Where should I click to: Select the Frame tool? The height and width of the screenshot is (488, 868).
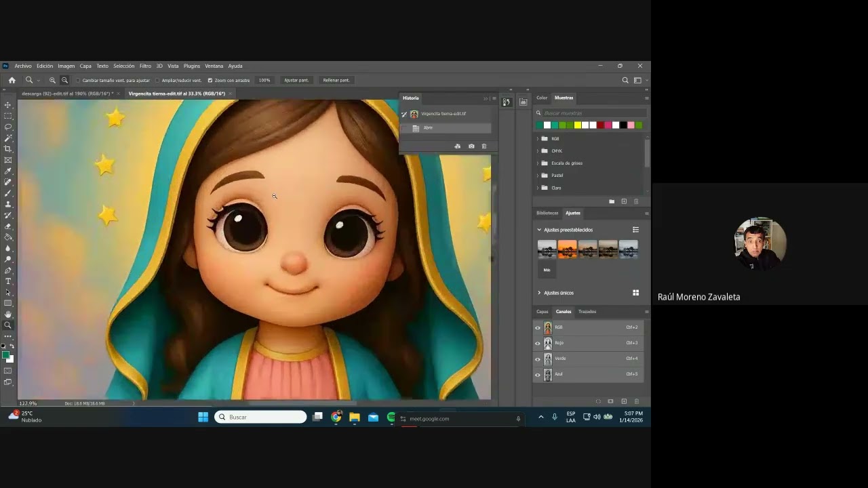pyautogui.click(x=8, y=160)
